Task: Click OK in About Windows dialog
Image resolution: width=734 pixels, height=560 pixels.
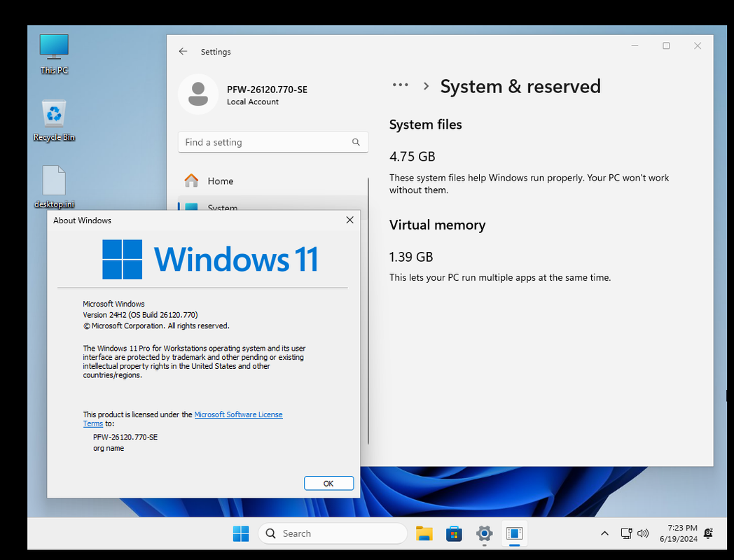Action: [328, 483]
